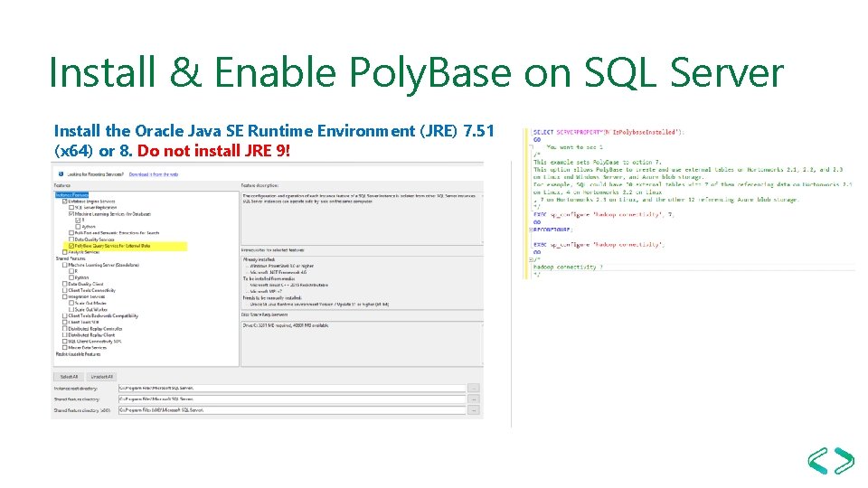
Task: Check Python under Machine Learning Server (Standalone)
Action: point(71,277)
